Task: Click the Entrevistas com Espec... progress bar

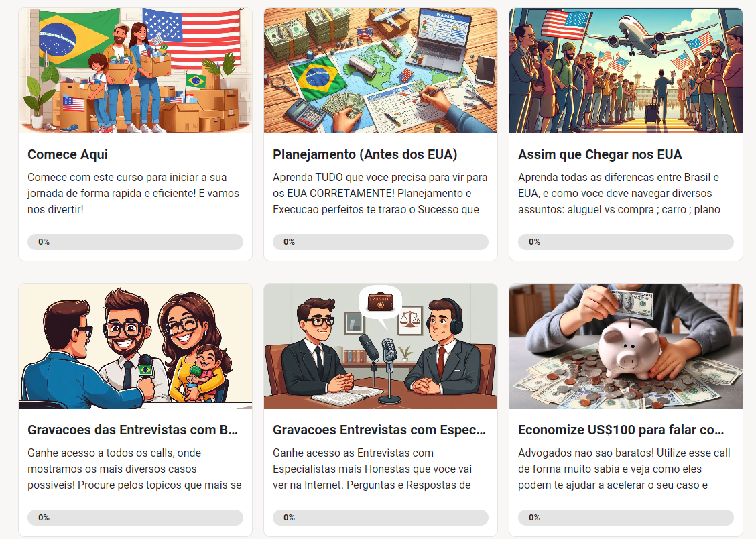Action: pyautogui.click(x=381, y=518)
